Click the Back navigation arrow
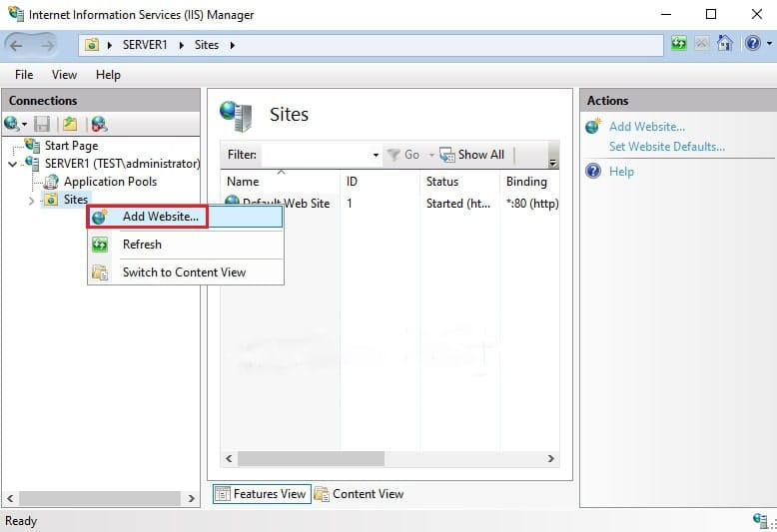The height and width of the screenshot is (532, 777). [16, 46]
